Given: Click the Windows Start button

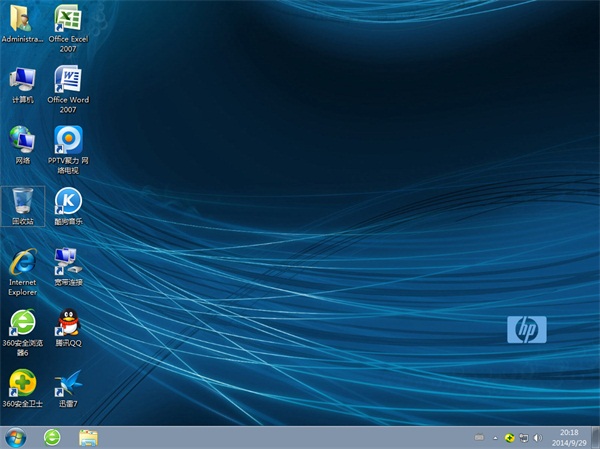Looking at the screenshot, I should 15,437.
